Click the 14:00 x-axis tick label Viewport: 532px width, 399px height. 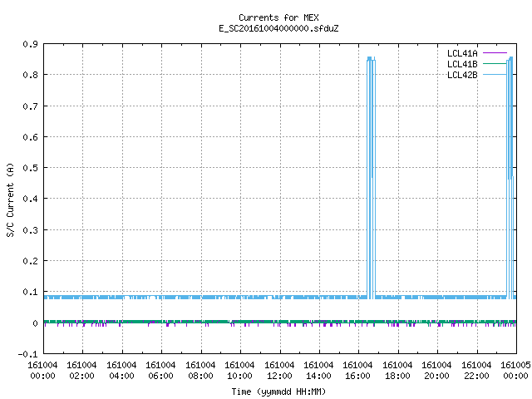tap(318, 371)
